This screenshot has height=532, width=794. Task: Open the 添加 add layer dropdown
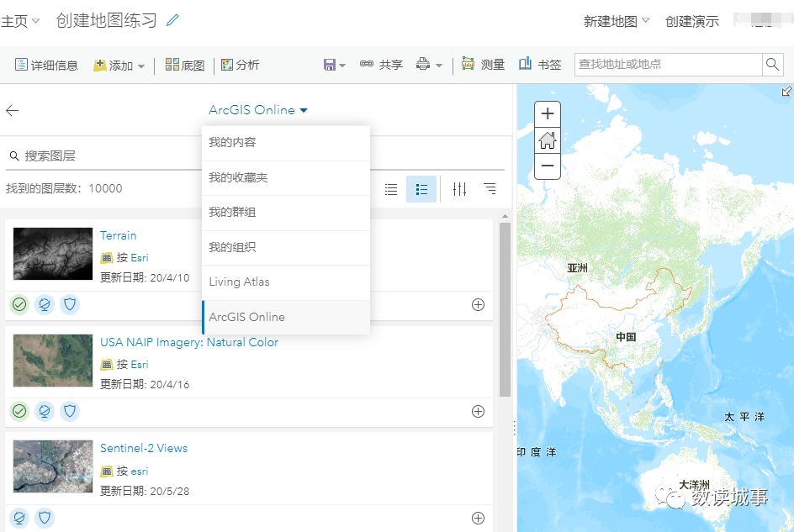[119, 66]
